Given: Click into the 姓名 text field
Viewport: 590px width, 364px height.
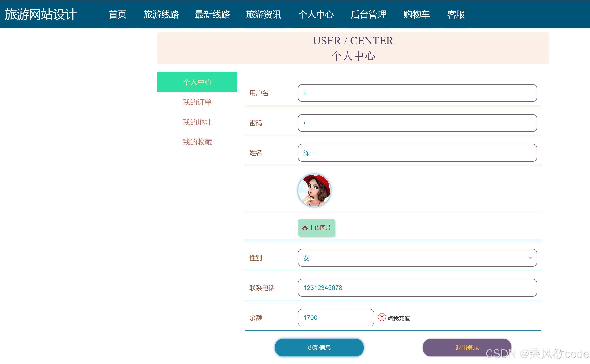Looking at the screenshot, I should tap(417, 153).
